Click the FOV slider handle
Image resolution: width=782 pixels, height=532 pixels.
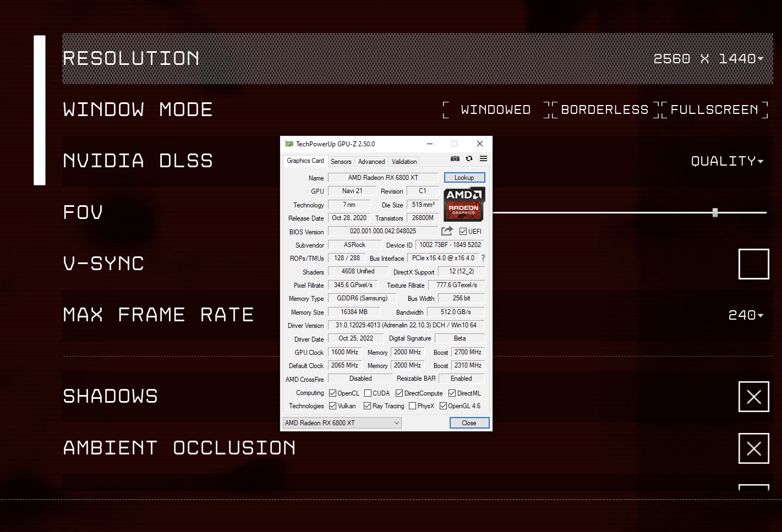pyautogui.click(x=715, y=212)
